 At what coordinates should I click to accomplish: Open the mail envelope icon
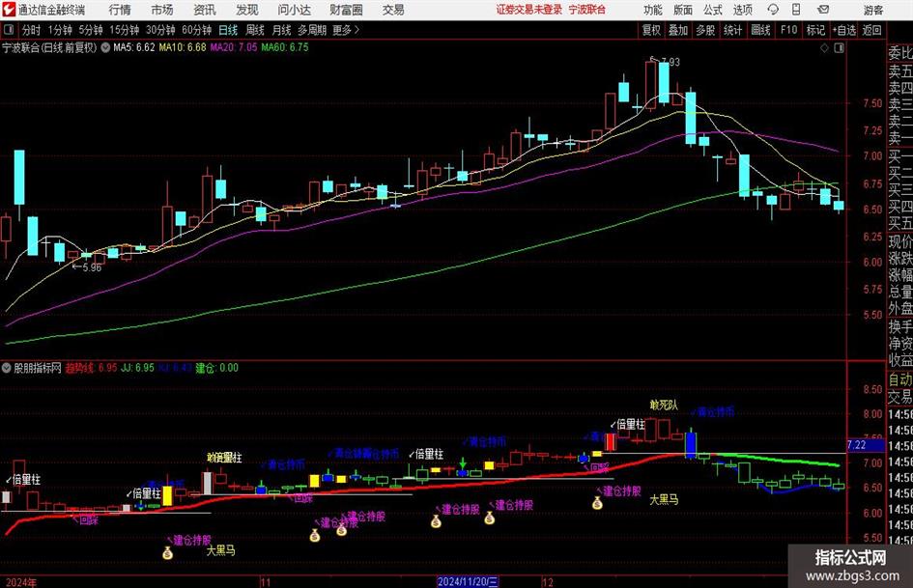[823, 10]
